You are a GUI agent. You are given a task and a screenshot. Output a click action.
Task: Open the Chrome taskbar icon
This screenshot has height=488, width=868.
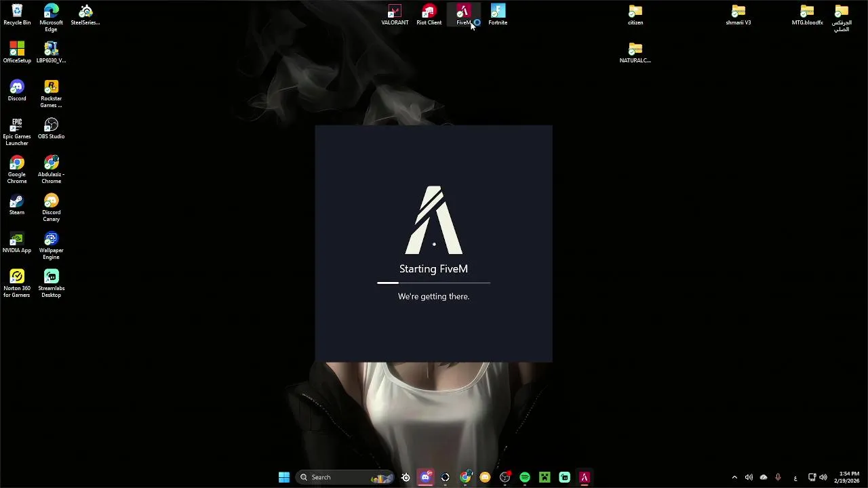tap(465, 477)
